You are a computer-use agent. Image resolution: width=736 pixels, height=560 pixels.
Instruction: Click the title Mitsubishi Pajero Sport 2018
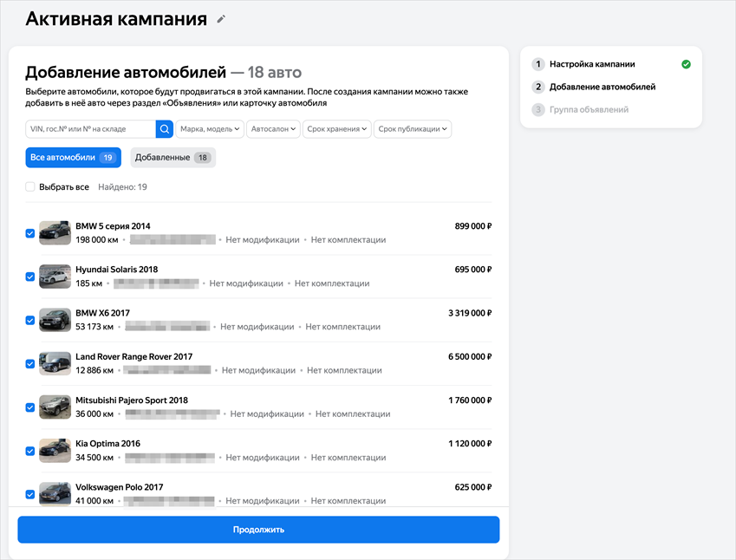(132, 400)
